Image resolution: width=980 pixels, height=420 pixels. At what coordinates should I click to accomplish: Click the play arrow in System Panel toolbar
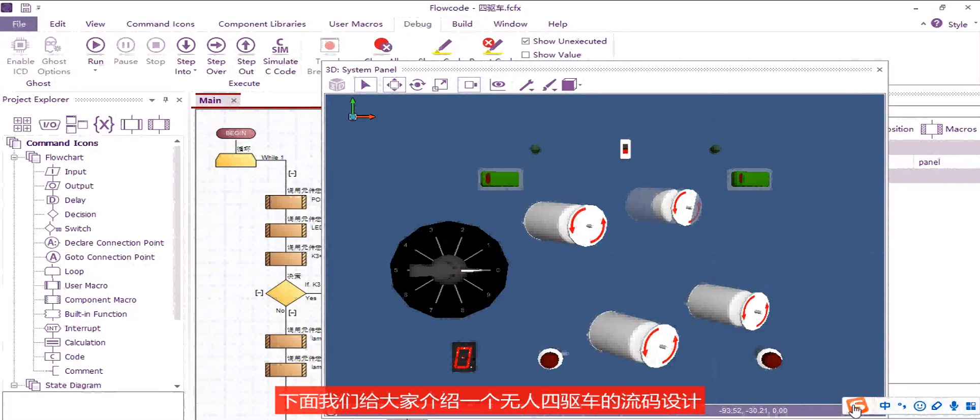(x=365, y=85)
